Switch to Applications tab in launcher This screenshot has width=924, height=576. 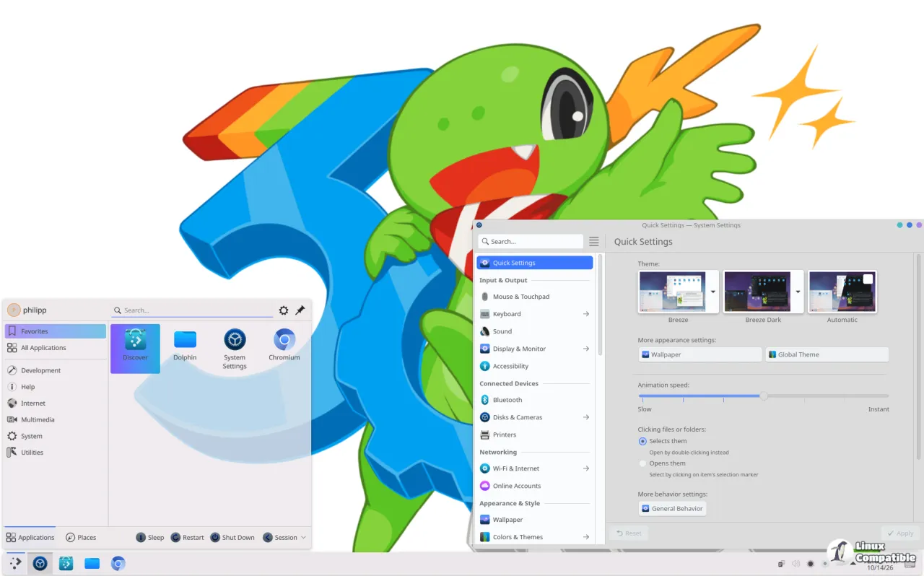point(30,538)
